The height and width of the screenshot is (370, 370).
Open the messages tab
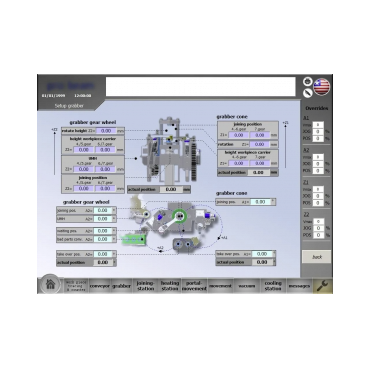point(299,286)
